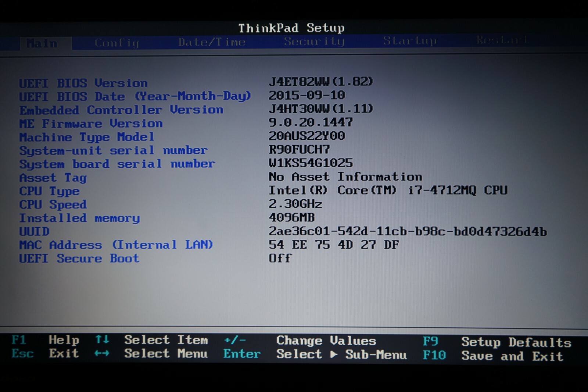
Task: Select Machine Type Model label
Action: click(x=87, y=137)
